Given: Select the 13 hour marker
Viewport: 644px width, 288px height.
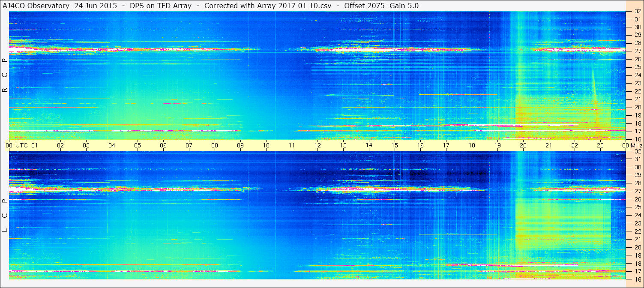Looking at the screenshot, I should 343,145.
